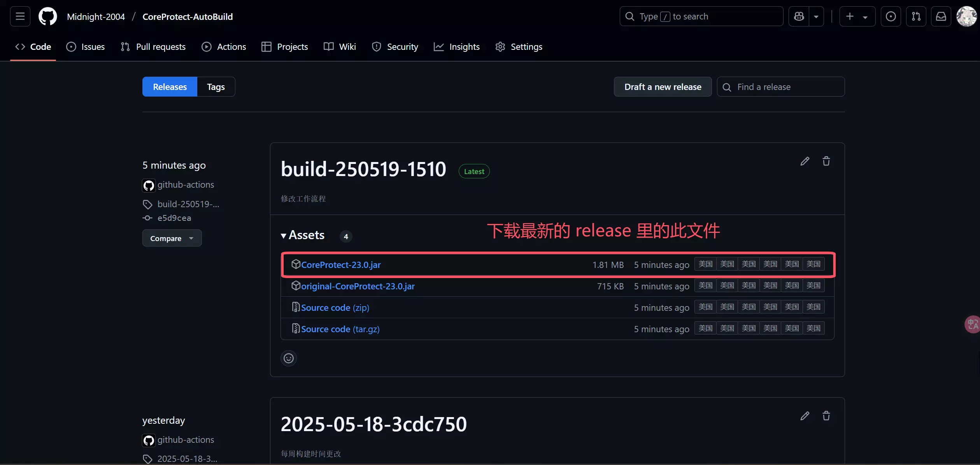Click first 美国 mirror button in Source code (zip) row
Viewport: 980px width, 465px height.
coord(705,307)
